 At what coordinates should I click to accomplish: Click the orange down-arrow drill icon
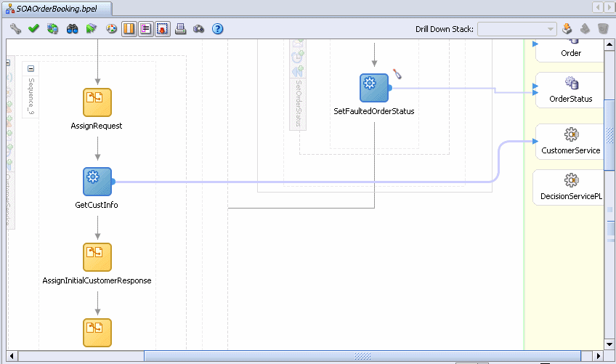[x=567, y=28]
